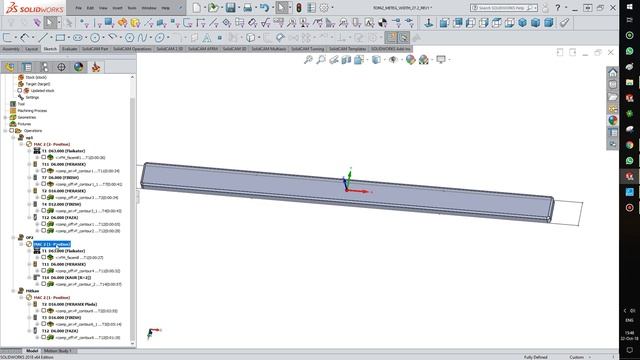Click Mass Properties icon in toolbar

tap(382, 23)
